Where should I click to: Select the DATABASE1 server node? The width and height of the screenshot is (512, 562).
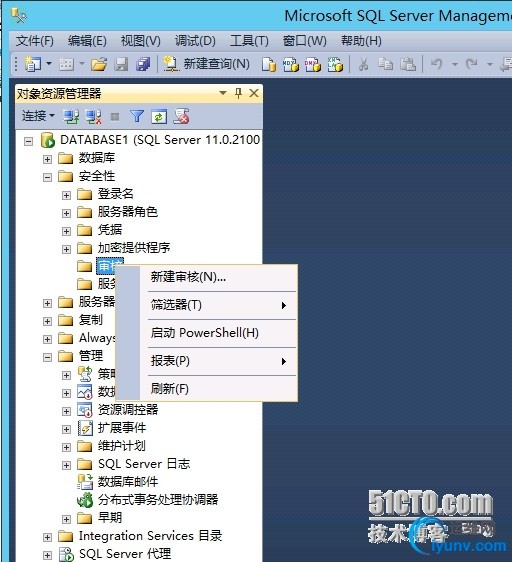[160, 140]
